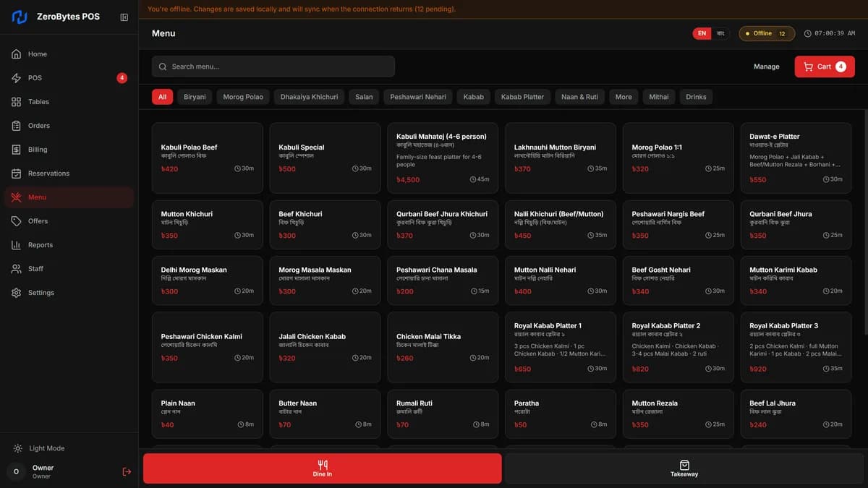
Task: Show Peshawari Nehari items
Action: [418, 97]
